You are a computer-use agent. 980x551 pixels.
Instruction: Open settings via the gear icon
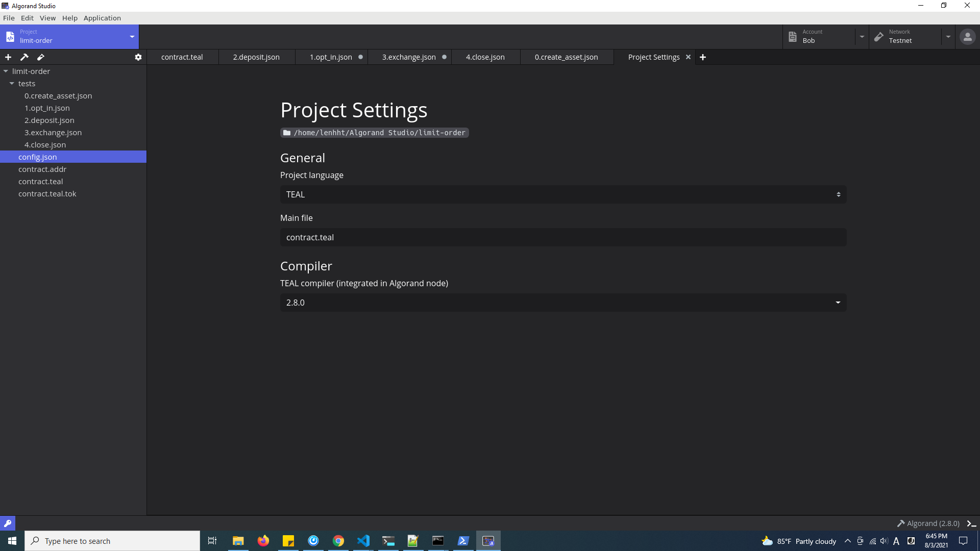coord(138,57)
